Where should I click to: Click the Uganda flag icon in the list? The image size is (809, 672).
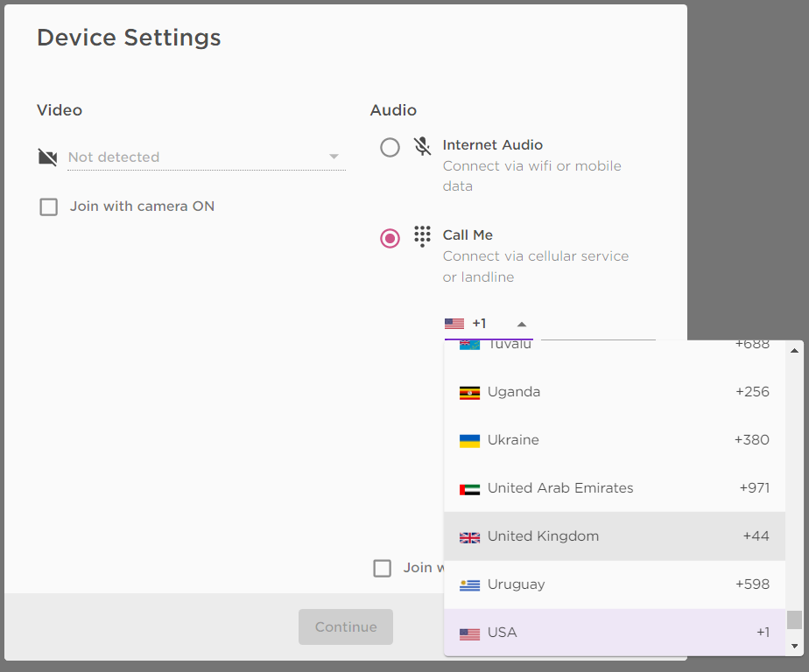[x=469, y=393]
